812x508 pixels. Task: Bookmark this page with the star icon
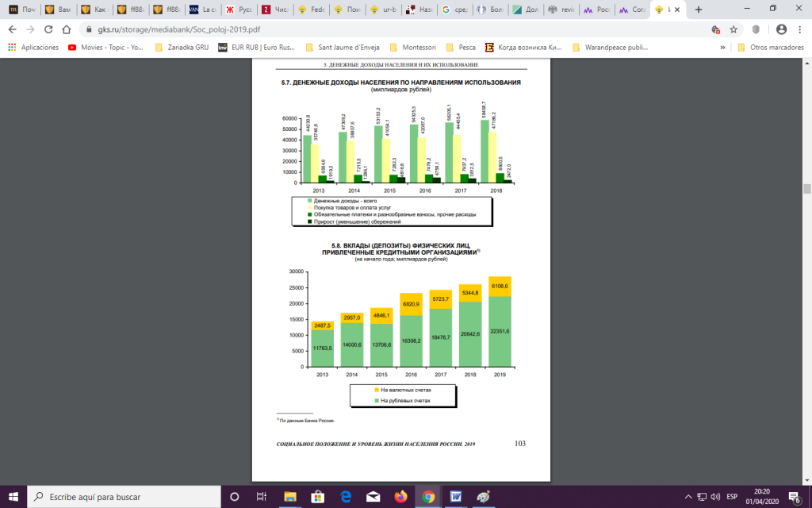[733, 29]
